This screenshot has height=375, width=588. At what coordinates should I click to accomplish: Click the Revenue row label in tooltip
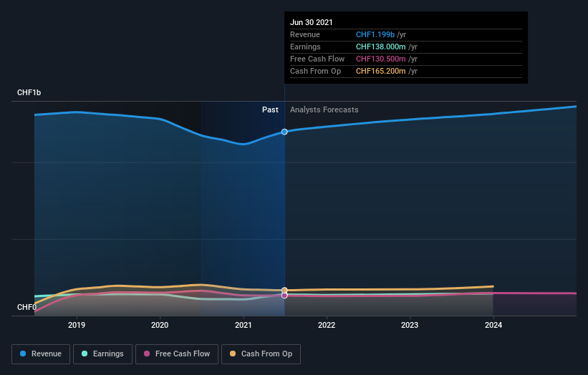click(305, 34)
